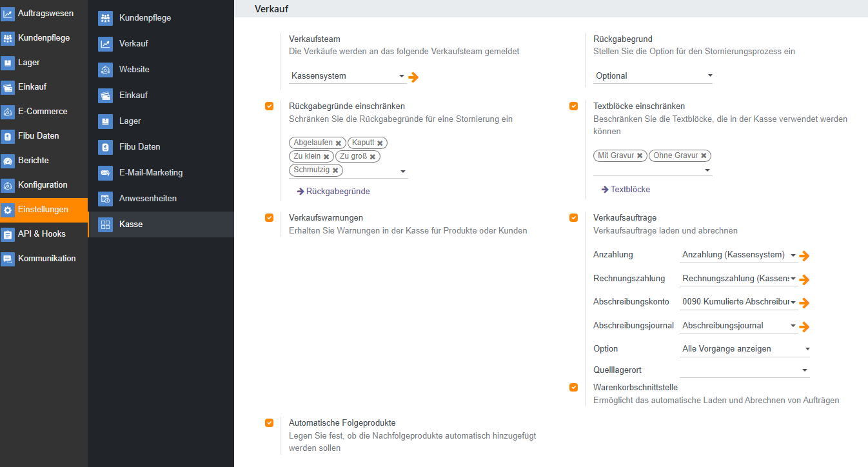
Task: Open the Abschreibungskonto dropdown
Action: [738, 302]
